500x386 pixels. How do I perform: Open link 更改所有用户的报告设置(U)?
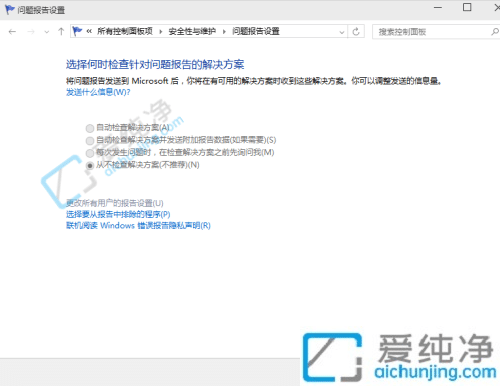pyautogui.click(x=115, y=203)
